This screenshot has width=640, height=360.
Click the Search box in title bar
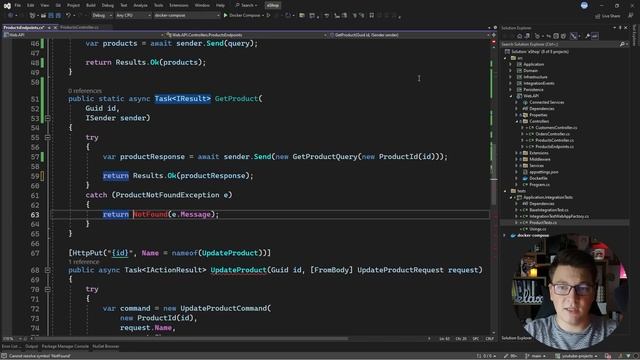[x=247, y=5]
